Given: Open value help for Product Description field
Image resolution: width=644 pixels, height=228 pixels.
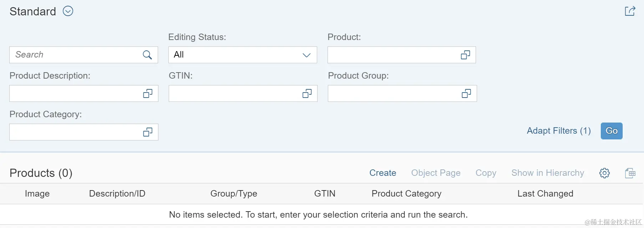Looking at the screenshot, I should [147, 94].
